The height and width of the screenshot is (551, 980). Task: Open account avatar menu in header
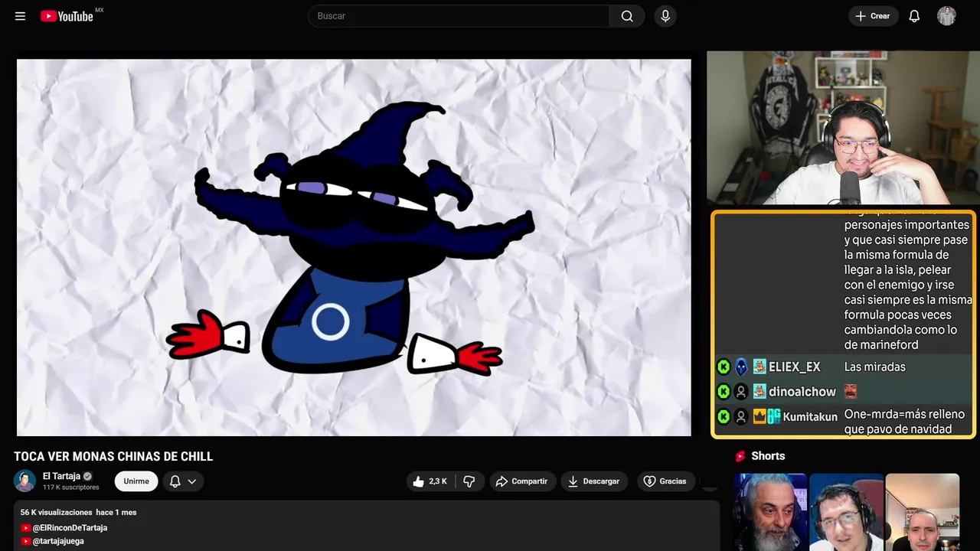tap(946, 16)
